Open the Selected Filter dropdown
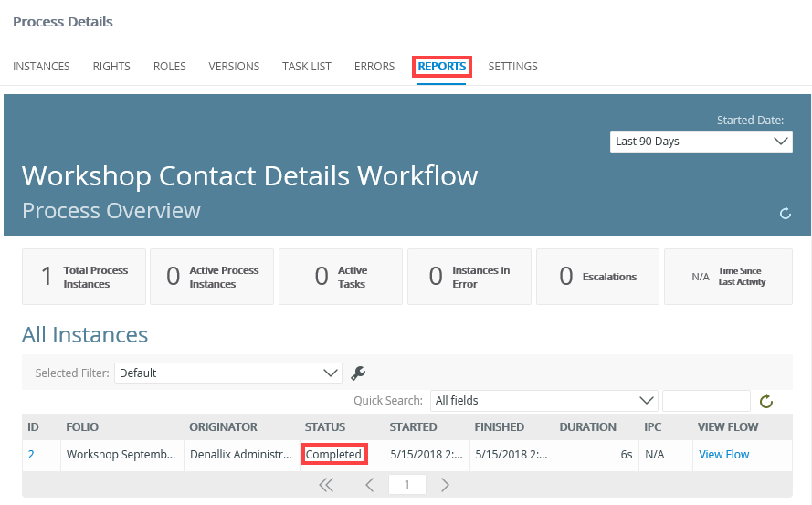The image size is (812, 505). [x=227, y=373]
